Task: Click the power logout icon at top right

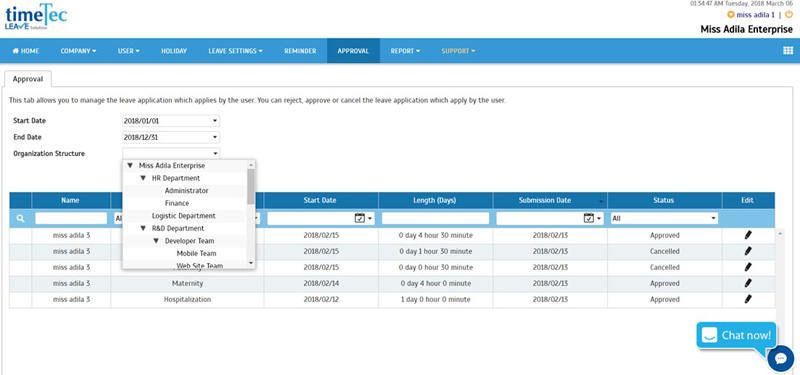Action: (x=789, y=15)
